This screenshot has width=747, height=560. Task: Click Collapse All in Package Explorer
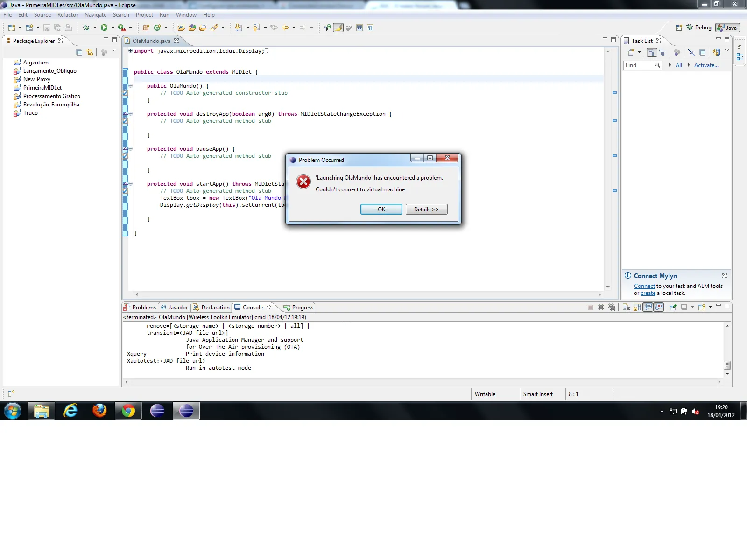79,52
